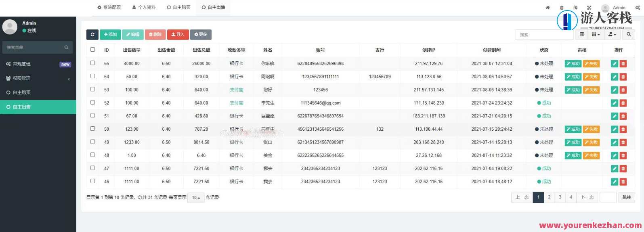This screenshot has width=644, height=232.
Task: Toggle fullscreen icon in top bar
Action: [x=589, y=8]
